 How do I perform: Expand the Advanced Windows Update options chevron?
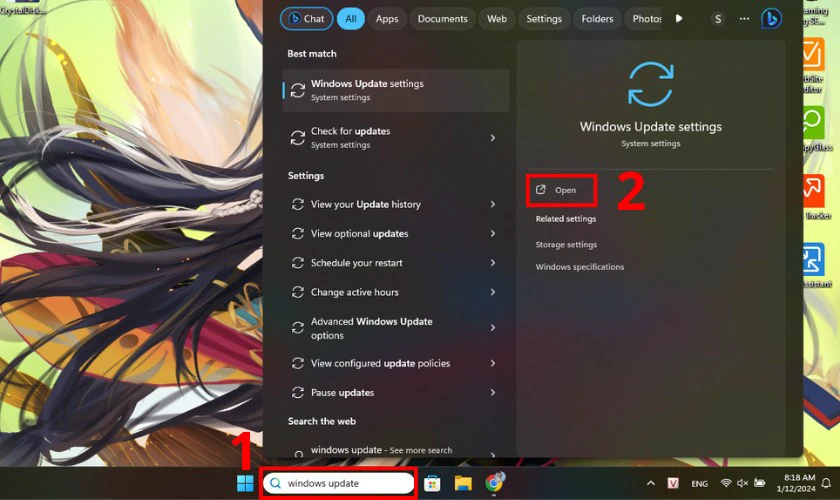coord(492,327)
